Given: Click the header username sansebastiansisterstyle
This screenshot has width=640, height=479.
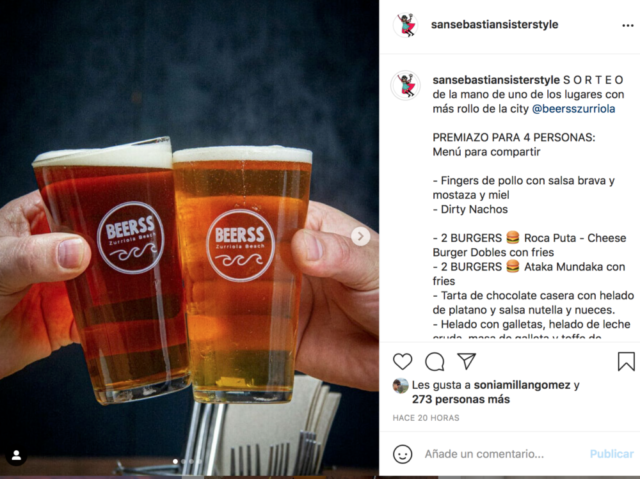Looking at the screenshot, I should click(x=494, y=24).
